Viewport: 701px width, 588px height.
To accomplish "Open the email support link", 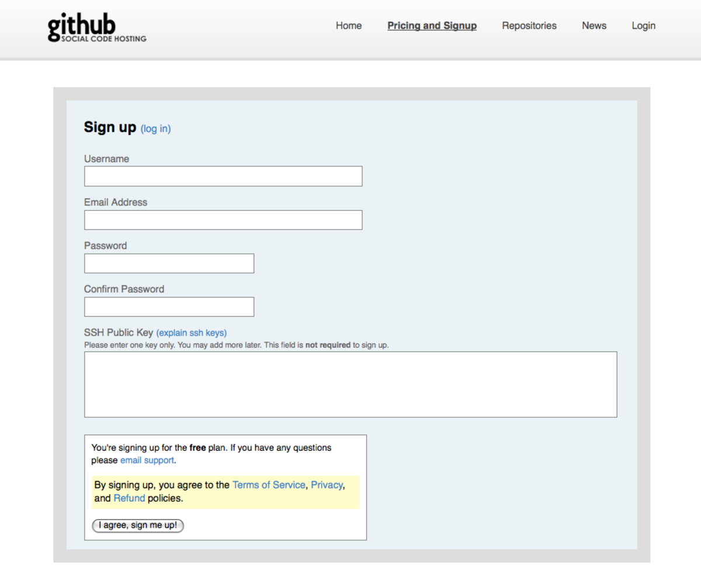I will coord(147,460).
